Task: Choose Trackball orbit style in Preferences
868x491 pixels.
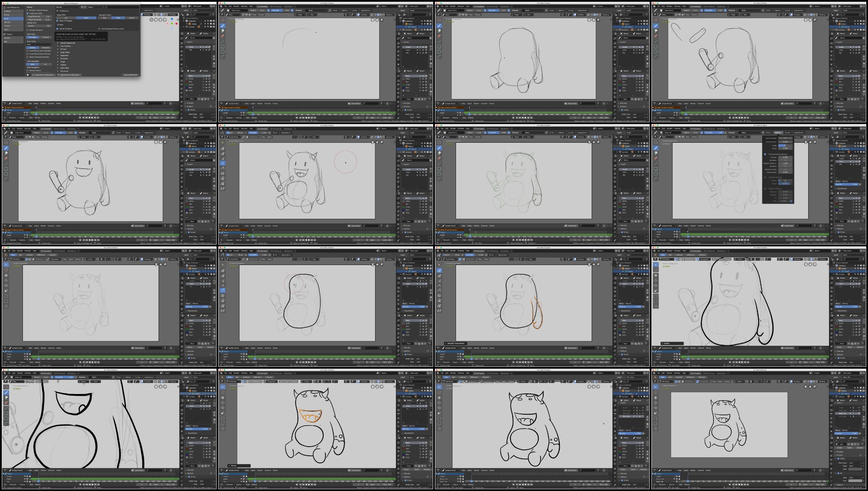Action: coord(45,37)
